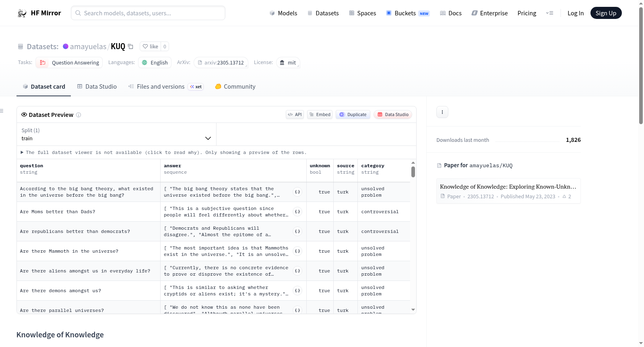Expand answer JSON for demons row

(x=297, y=291)
